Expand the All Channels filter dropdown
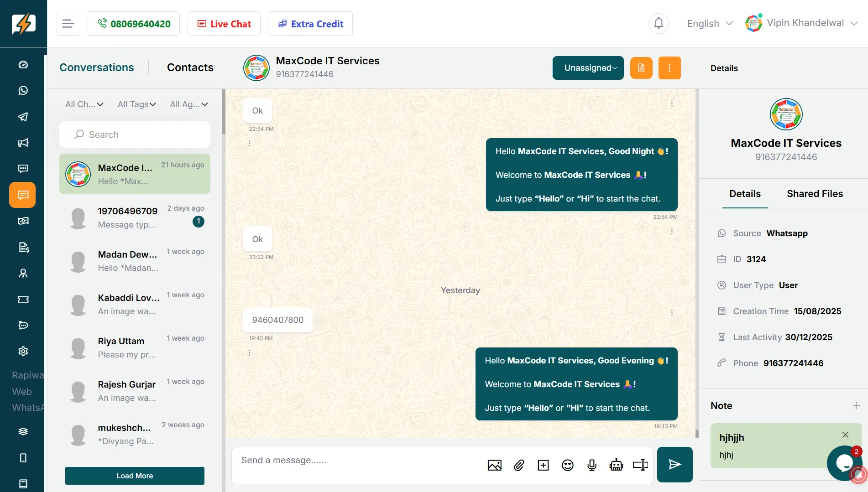868x492 pixels. pyautogui.click(x=84, y=104)
